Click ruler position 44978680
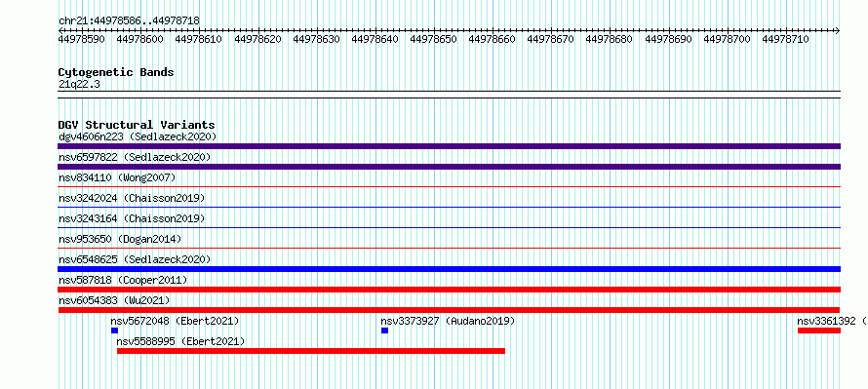The height and width of the screenshot is (389, 868). (x=609, y=39)
